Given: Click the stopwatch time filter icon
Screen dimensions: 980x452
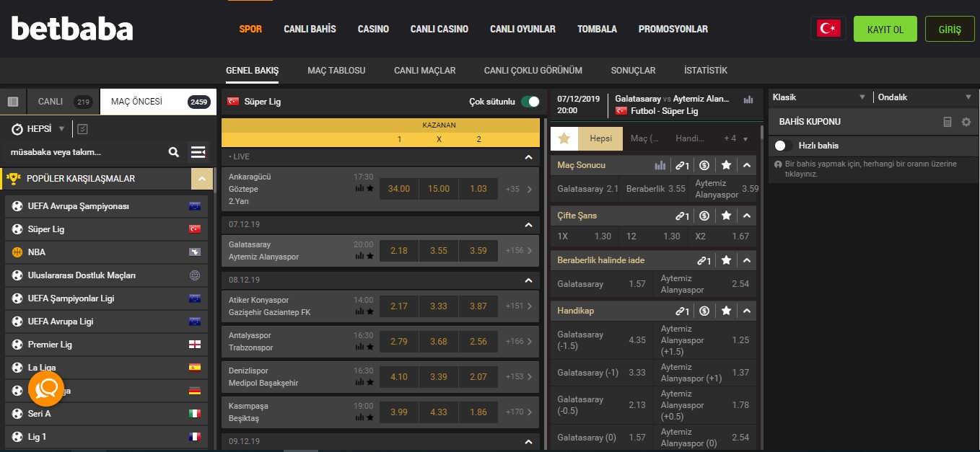Looking at the screenshot, I should 17,129.
